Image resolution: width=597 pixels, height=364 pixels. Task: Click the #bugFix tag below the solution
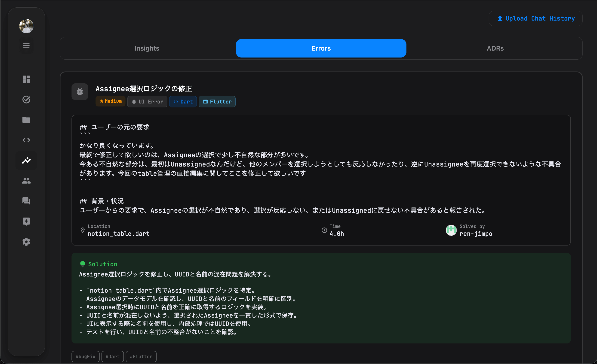coord(85,356)
